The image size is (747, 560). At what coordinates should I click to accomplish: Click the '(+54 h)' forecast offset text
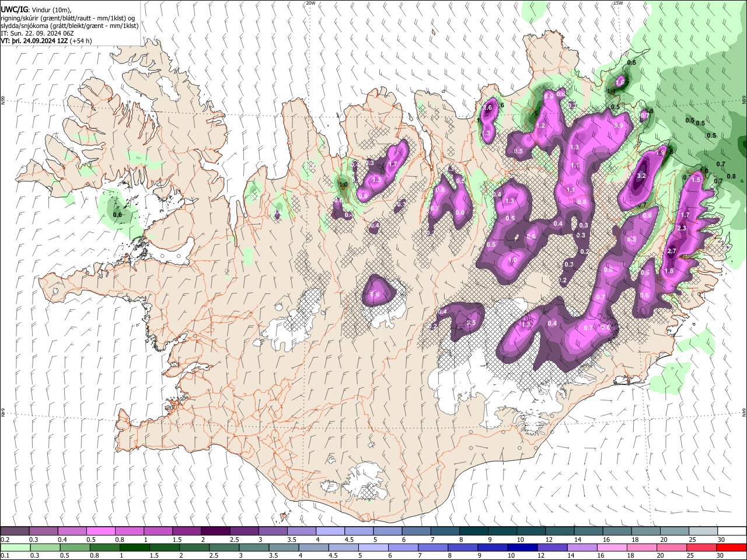pos(81,41)
